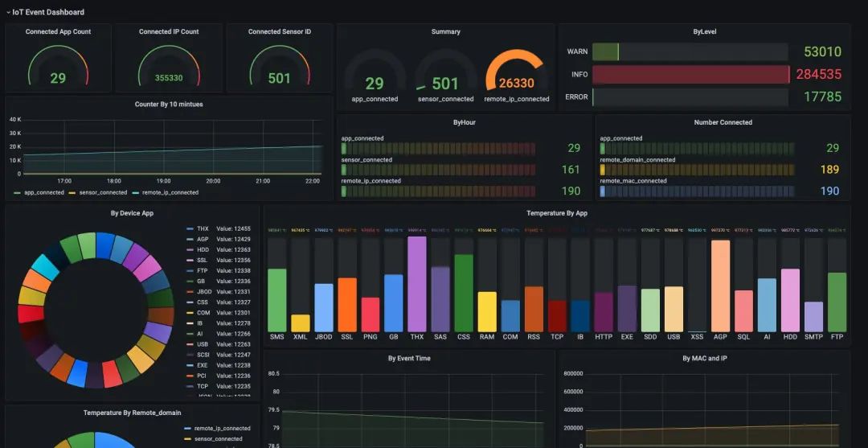Open the Connected Sensor ID panel title menu

280,31
